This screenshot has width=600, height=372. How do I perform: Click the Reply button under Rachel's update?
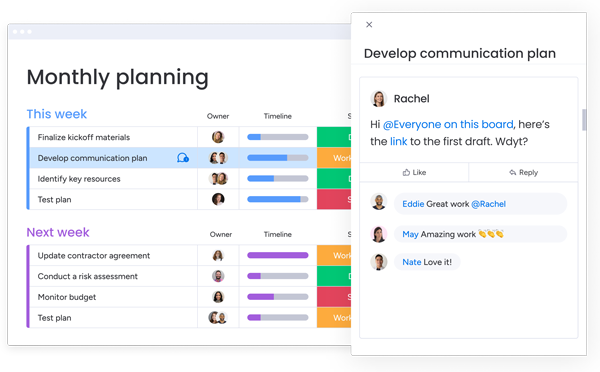(x=523, y=173)
